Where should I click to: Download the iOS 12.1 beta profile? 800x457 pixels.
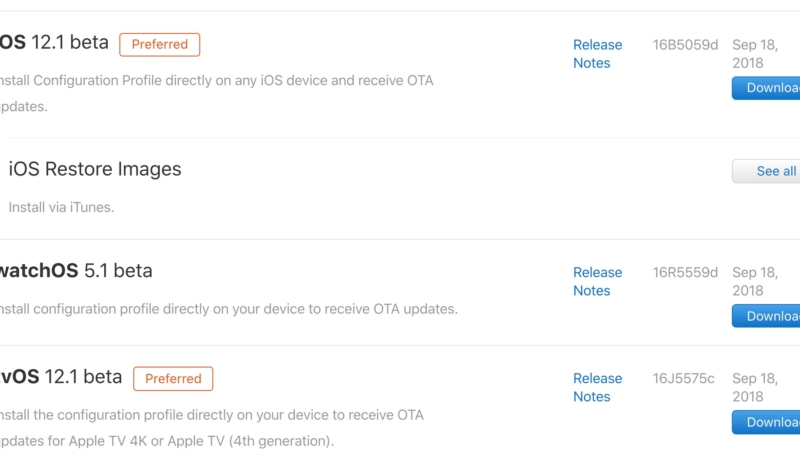[768, 88]
